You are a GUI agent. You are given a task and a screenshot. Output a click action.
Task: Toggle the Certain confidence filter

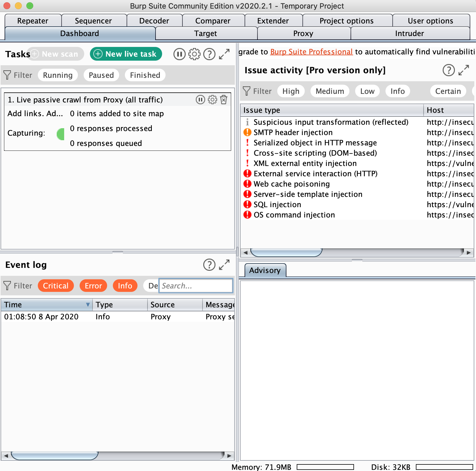pos(448,91)
